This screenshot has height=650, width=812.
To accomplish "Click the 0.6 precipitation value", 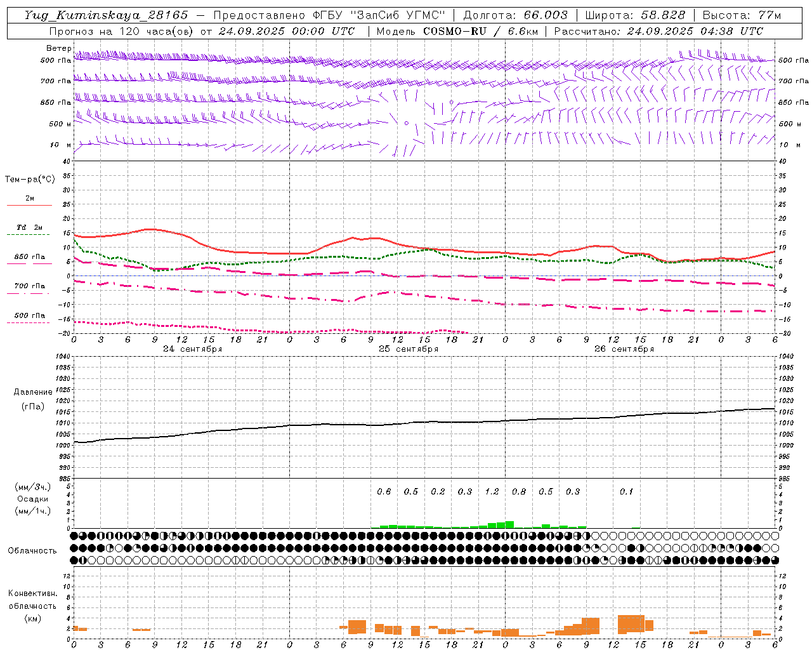I will (x=384, y=491).
